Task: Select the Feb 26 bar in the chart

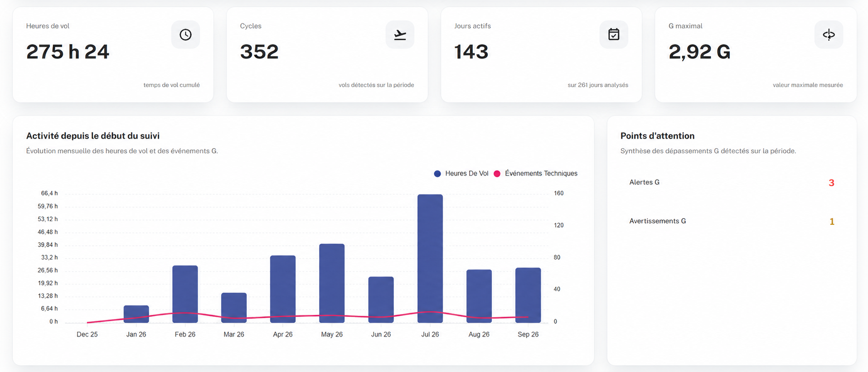Action: coord(185,294)
